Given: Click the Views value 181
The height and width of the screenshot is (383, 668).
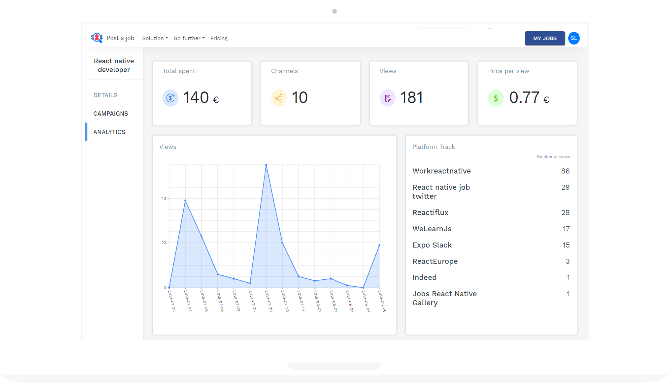Looking at the screenshot, I should click(411, 98).
